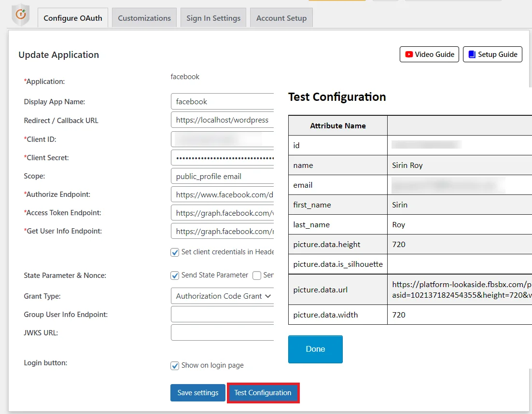Image resolution: width=532 pixels, height=414 pixels.
Task: Click the JWKS URL input field
Action: (x=223, y=332)
